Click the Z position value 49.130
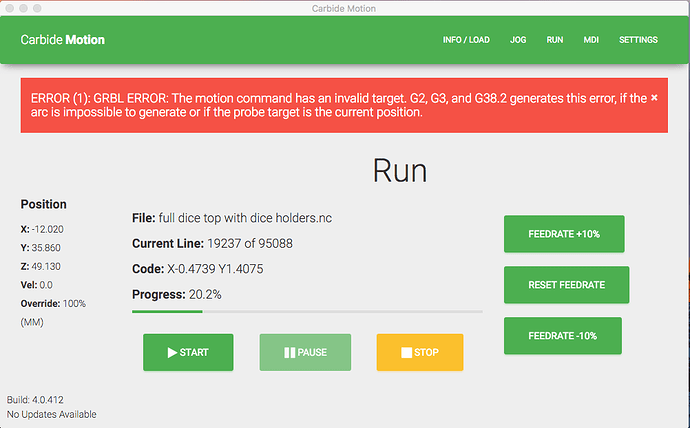Screen dimensions: 690x428 tap(46, 267)
